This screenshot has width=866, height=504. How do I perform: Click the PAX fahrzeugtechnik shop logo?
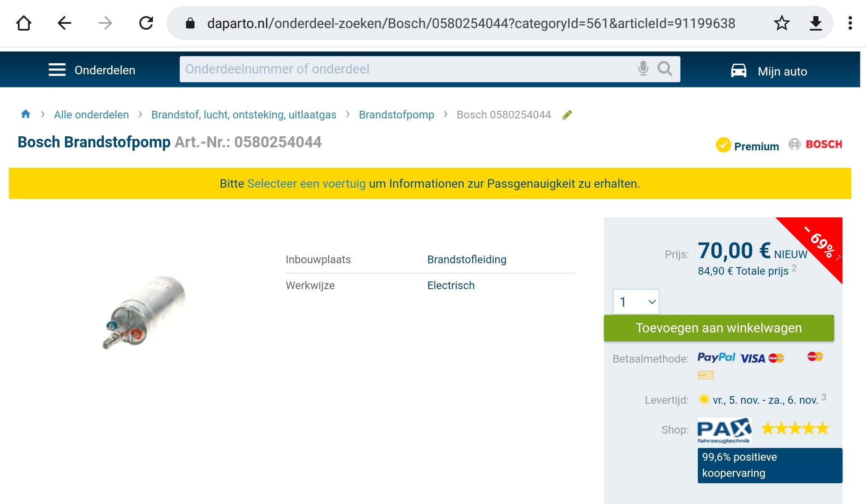(x=725, y=431)
